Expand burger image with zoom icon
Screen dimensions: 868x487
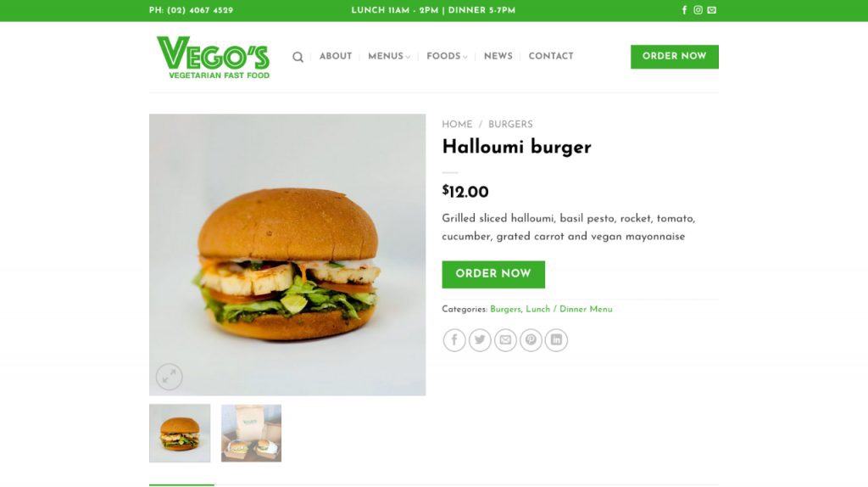[x=170, y=377]
